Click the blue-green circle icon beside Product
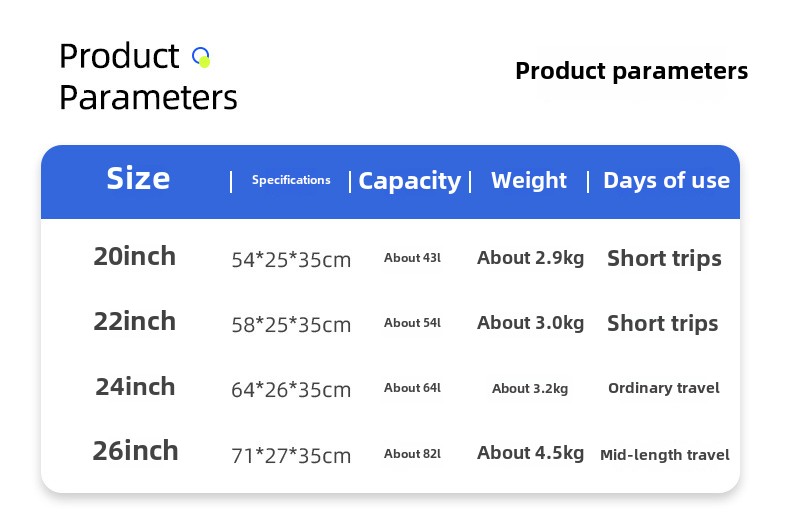 (201, 57)
